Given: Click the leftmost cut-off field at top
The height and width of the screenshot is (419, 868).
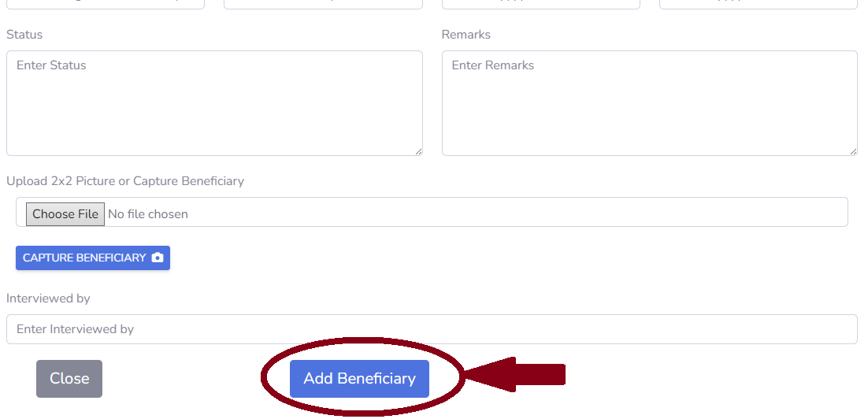Looking at the screenshot, I should 106,5.
